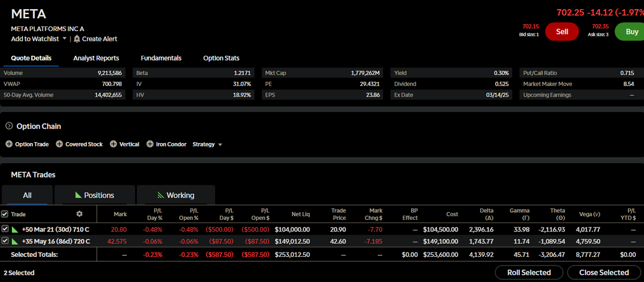Image resolution: width=644 pixels, height=282 pixels.
Task: Click the Vertical plus icon
Action: pos(113,144)
